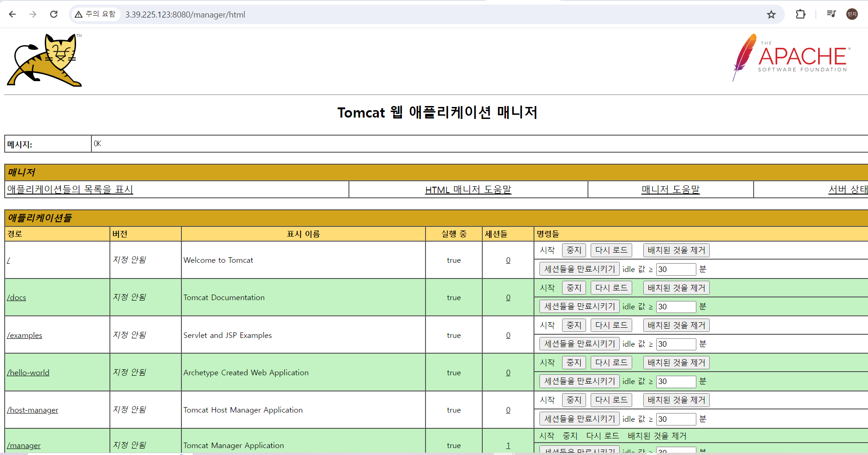Viewport: 868px width, 455px height.
Task: Edit idle minutes for Welcome to Tomcat
Action: click(x=676, y=269)
